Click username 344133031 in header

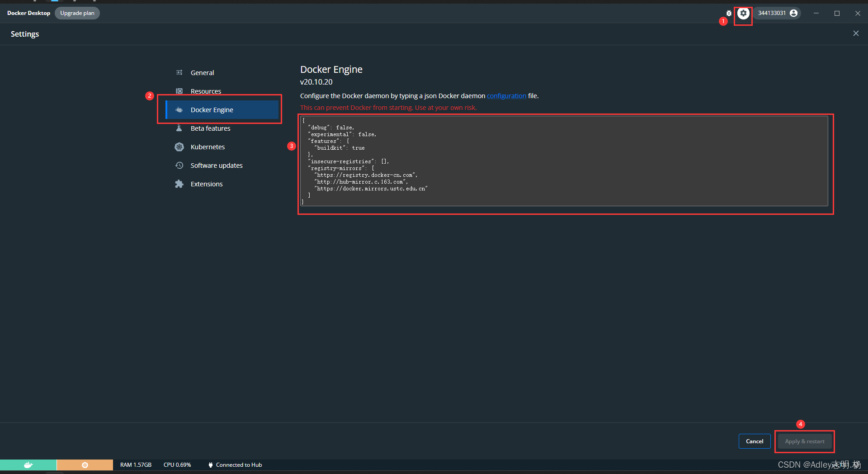tap(772, 13)
